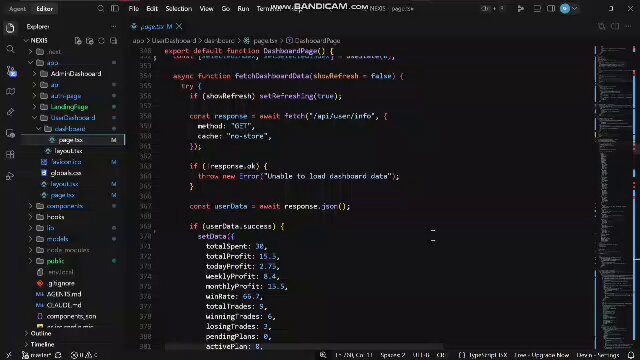Create a new file in NEXIS explorer
640x360 pixels.
[78, 40]
